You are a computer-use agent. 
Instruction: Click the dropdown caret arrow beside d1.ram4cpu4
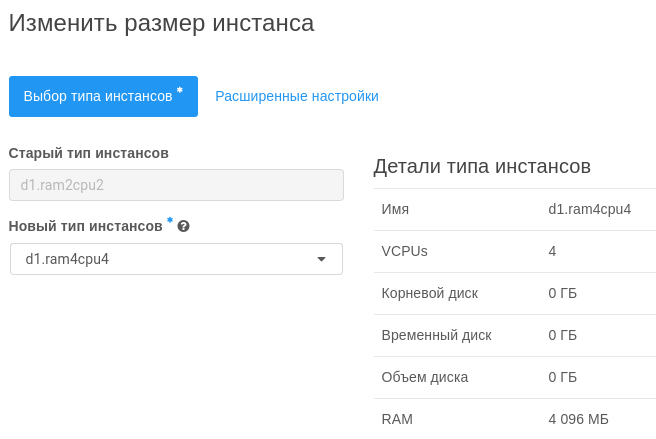click(321, 259)
